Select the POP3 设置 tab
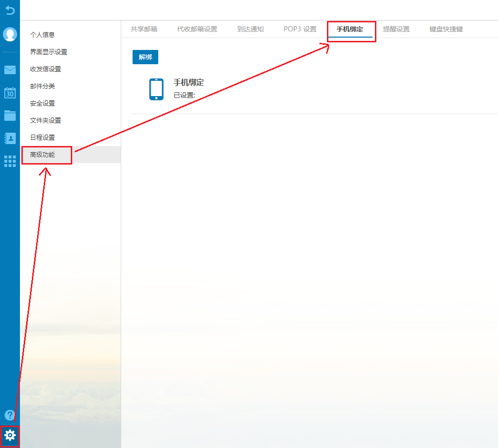 tap(300, 29)
